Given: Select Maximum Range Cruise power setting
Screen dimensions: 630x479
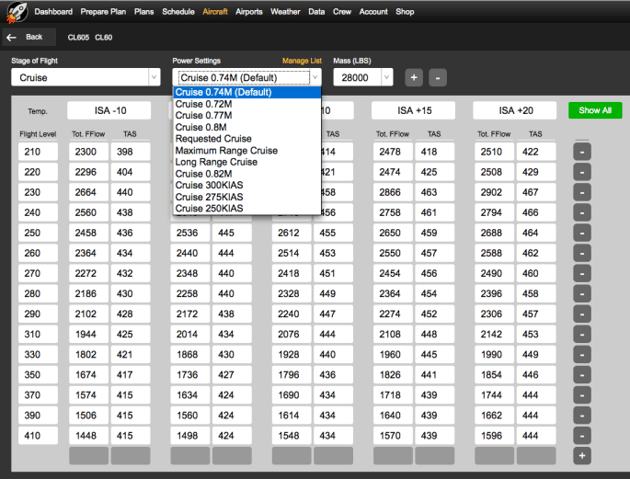Looking at the screenshot, I should (x=225, y=150).
